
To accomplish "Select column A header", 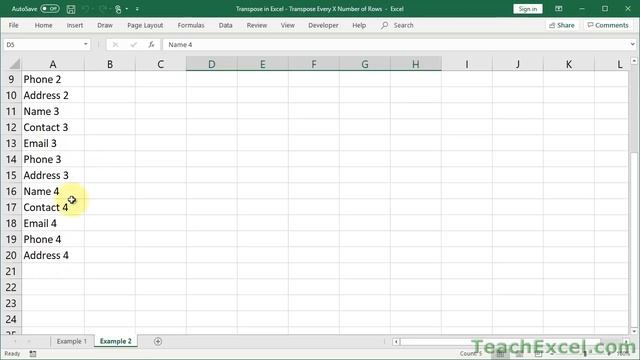I will 53,64.
